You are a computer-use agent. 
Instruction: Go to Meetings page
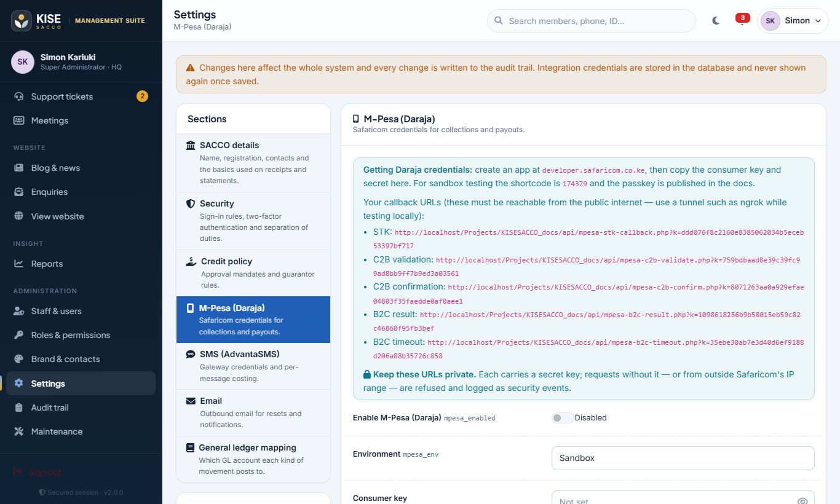coord(81,120)
